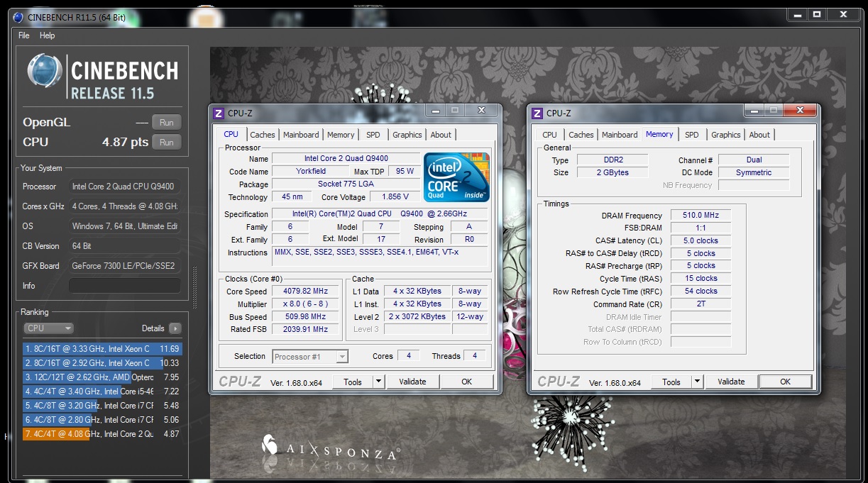Expand Tools dropdown arrow in Memory CPU-Z window
The width and height of the screenshot is (868, 483).
(698, 382)
